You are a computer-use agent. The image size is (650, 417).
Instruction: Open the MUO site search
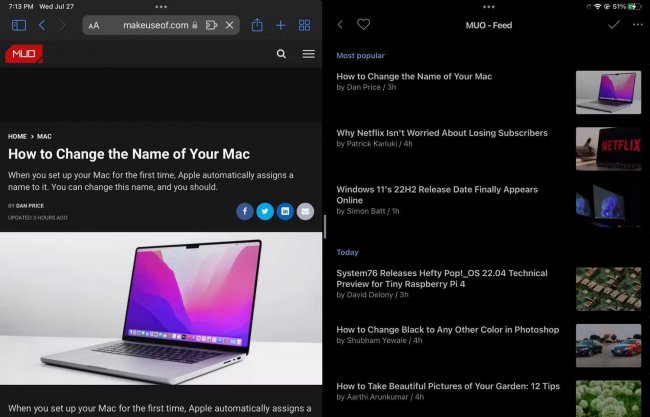[281, 54]
